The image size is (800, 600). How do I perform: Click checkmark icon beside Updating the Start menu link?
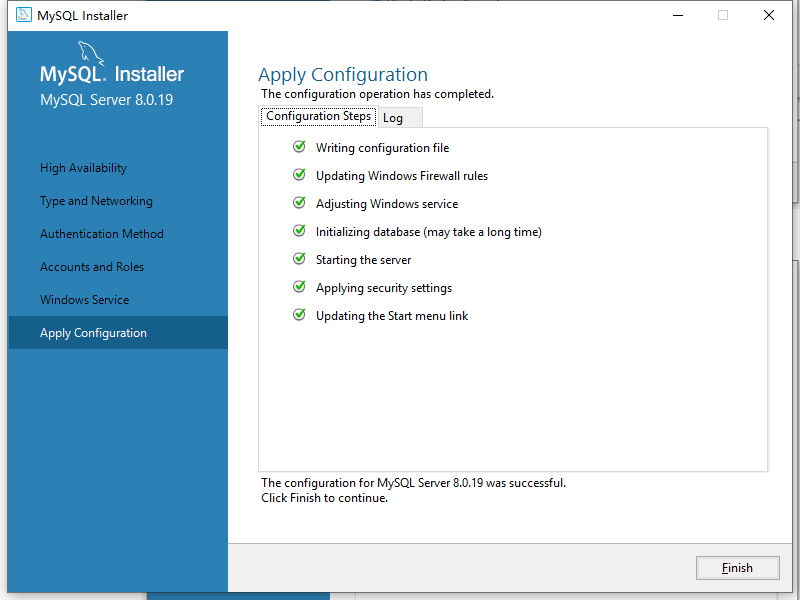point(299,315)
